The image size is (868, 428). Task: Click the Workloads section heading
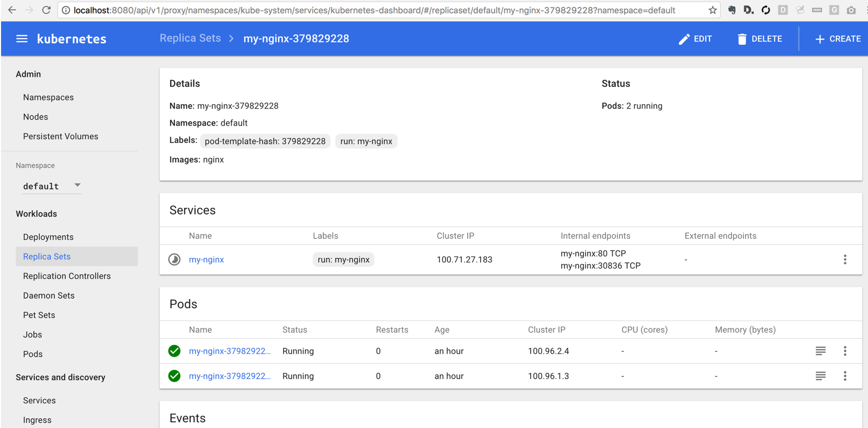coord(36,214)
